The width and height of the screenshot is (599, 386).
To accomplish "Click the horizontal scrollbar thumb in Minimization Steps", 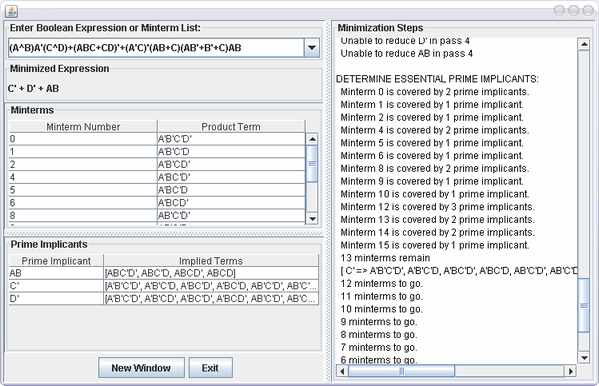I will (x=401, y=371).
